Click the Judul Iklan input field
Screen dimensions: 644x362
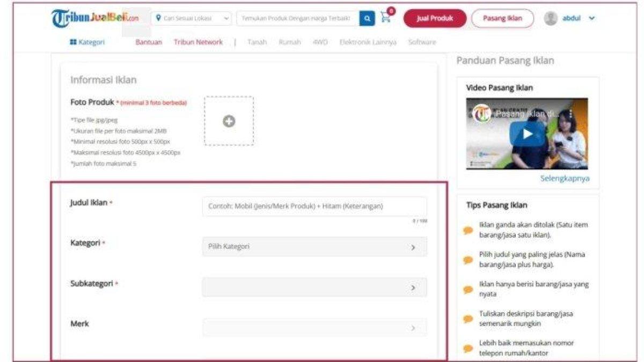pyautogui.click(x=314, y=207)
